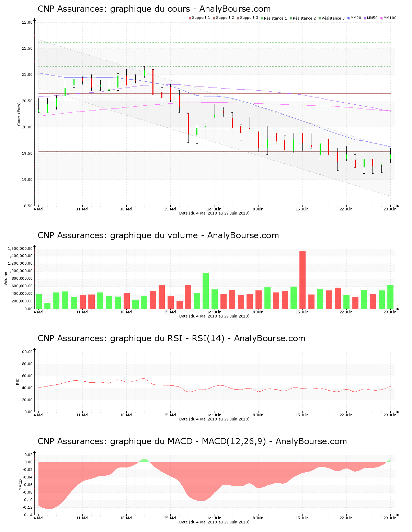Click the 'graphique du MACD - MACD(12,26,9)' title

192,441
